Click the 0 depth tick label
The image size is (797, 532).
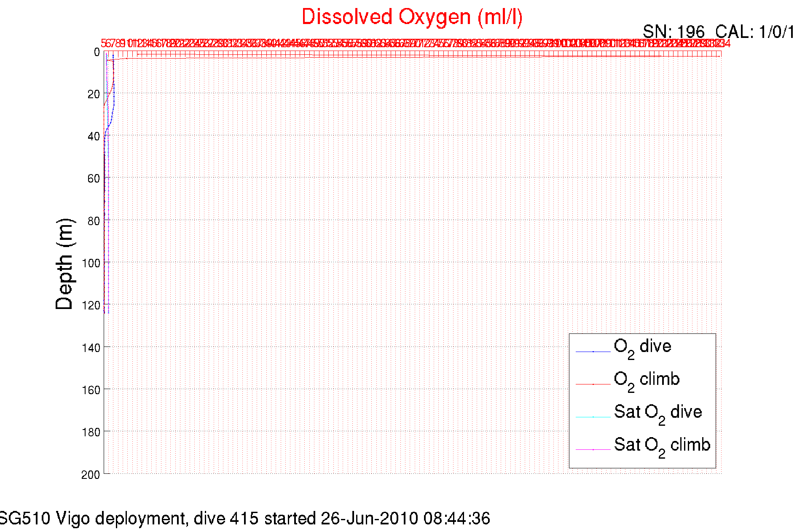(x=97, y=52)
